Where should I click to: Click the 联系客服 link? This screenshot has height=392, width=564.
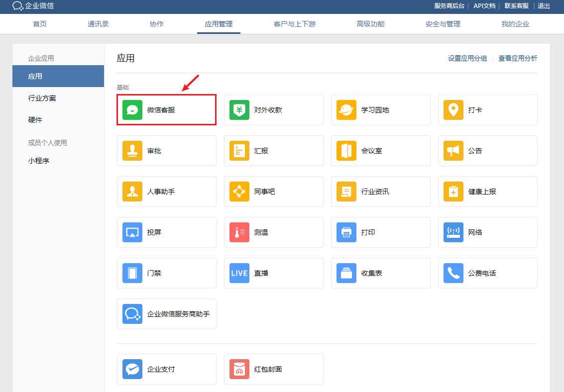(516, 6)
